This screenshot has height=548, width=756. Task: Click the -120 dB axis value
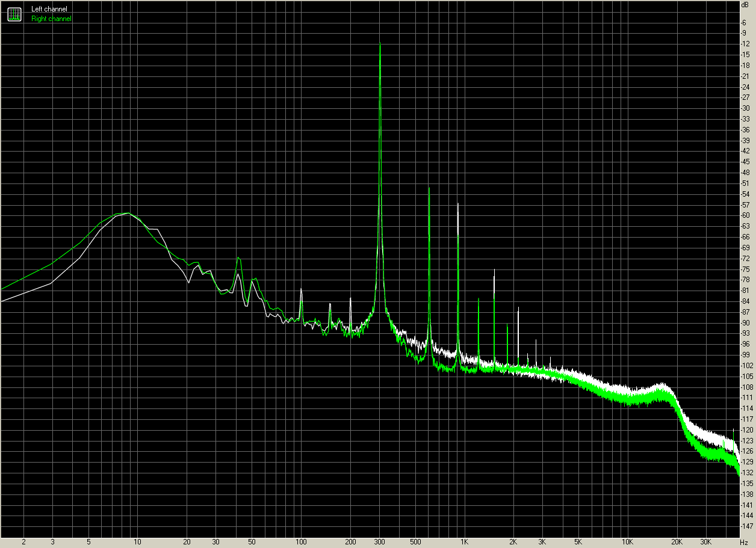(748, 430)
